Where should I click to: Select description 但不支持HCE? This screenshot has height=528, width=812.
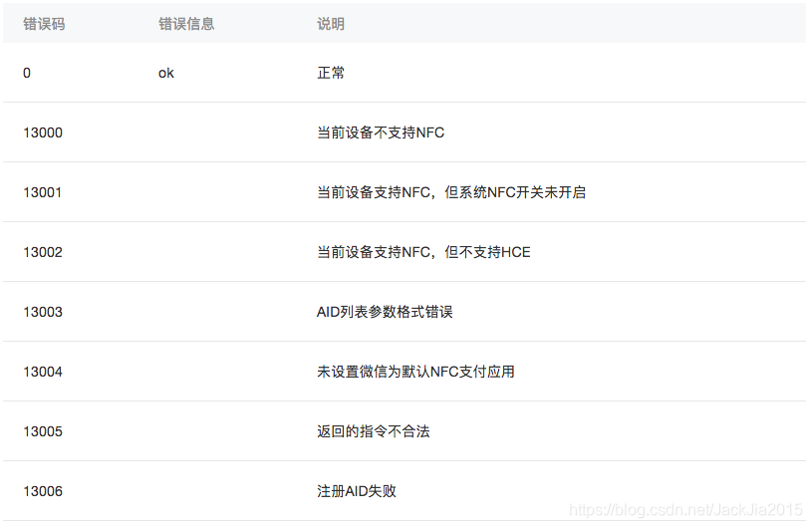point(423,253)
